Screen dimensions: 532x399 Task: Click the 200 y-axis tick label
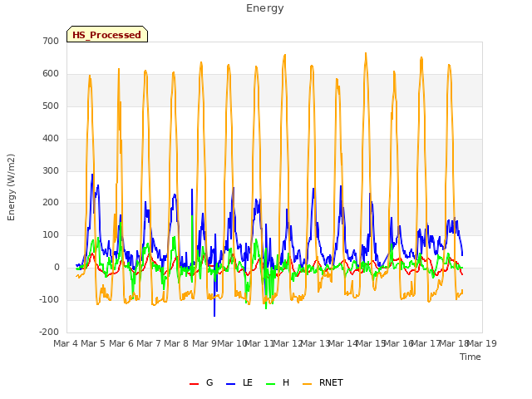click(x=51, y=203)
